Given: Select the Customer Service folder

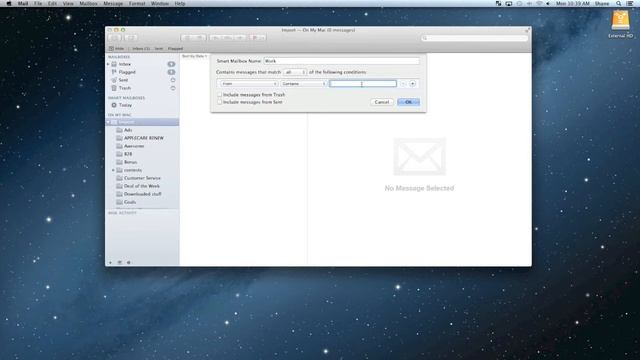Looking at the screenshot, I should [x=142, y=178].
